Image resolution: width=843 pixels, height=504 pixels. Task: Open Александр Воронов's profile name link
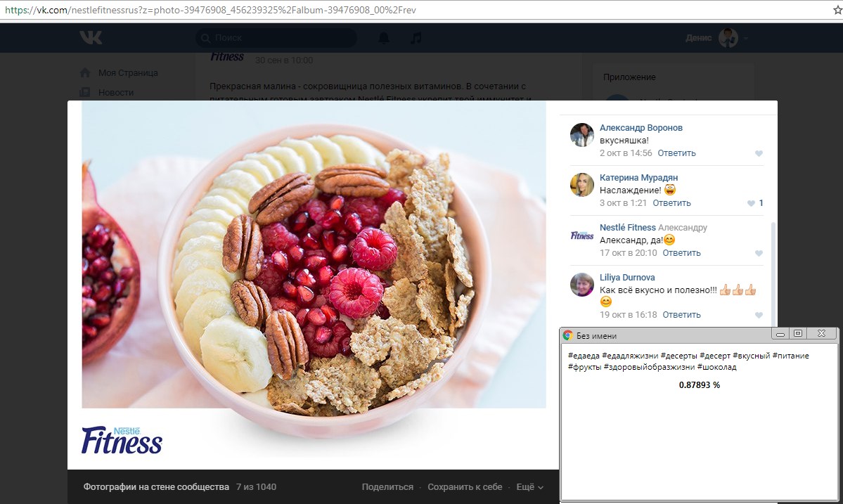tap(641, 128)
